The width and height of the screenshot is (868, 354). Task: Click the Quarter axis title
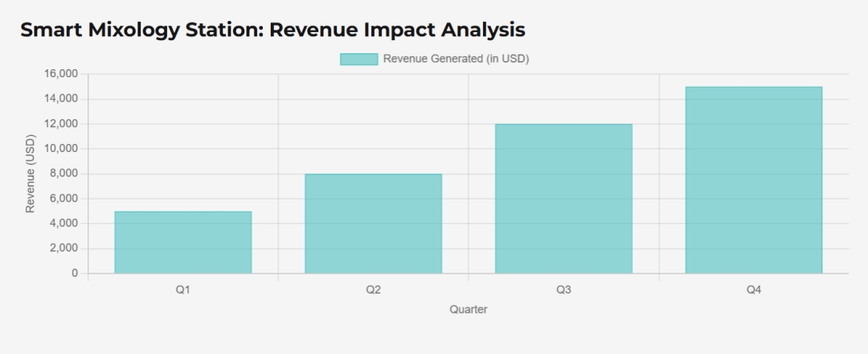tap(469, 309)
